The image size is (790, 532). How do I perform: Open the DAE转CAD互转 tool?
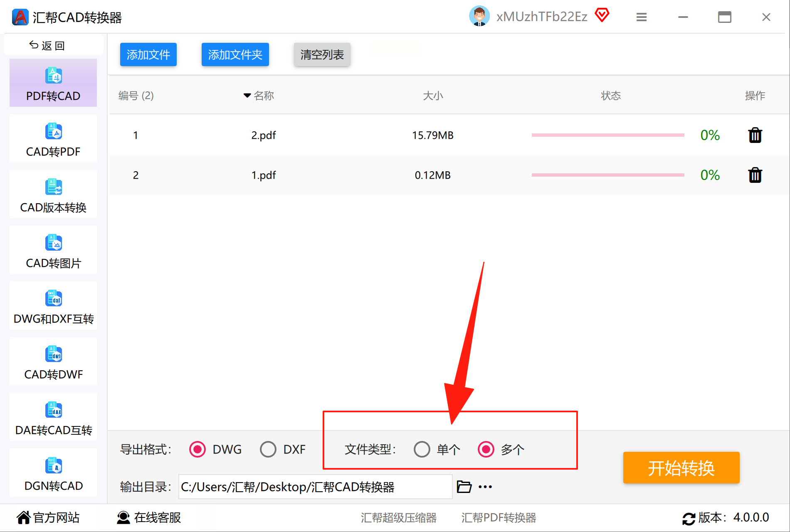point(53,417)
